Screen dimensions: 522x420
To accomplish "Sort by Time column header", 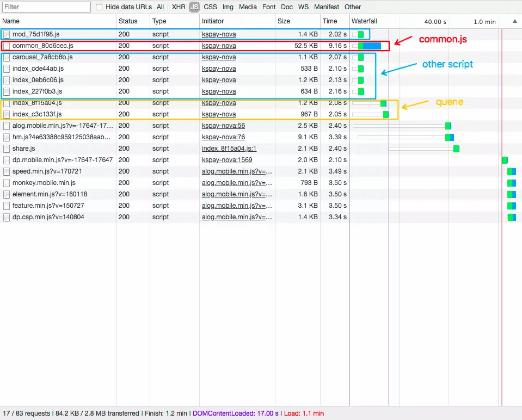I will click(x=335, y=21).
